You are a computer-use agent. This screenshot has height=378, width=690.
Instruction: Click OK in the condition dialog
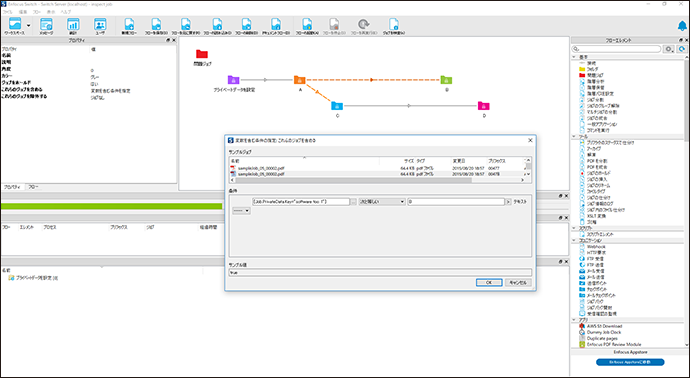pyautogui.click(x=489, y=283)
